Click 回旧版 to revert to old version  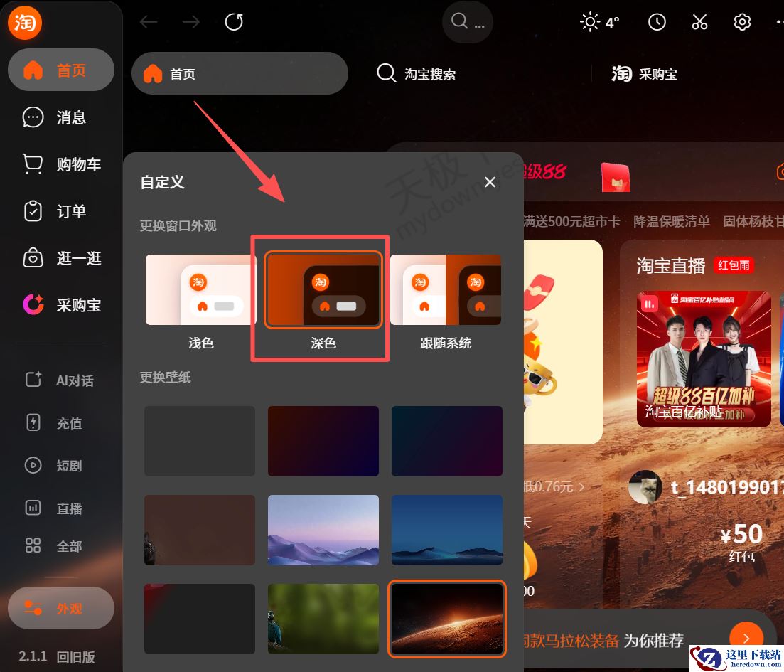(77, 658)
